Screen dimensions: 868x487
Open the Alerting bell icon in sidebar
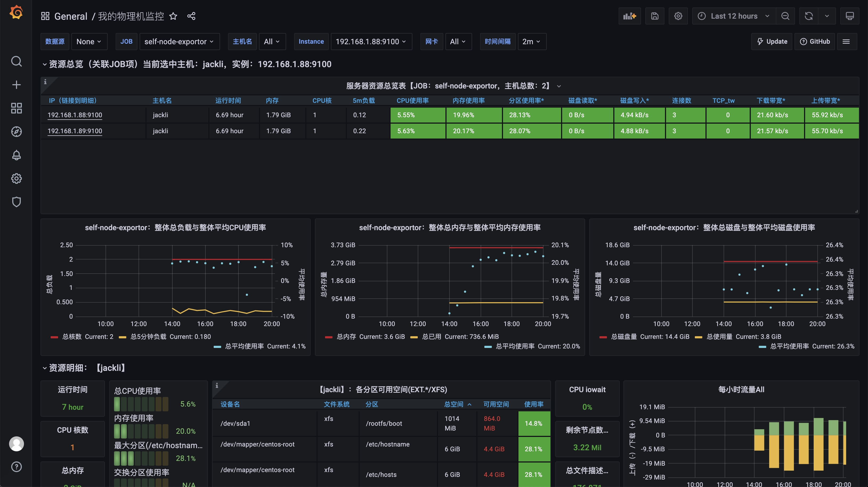point(16,155)
